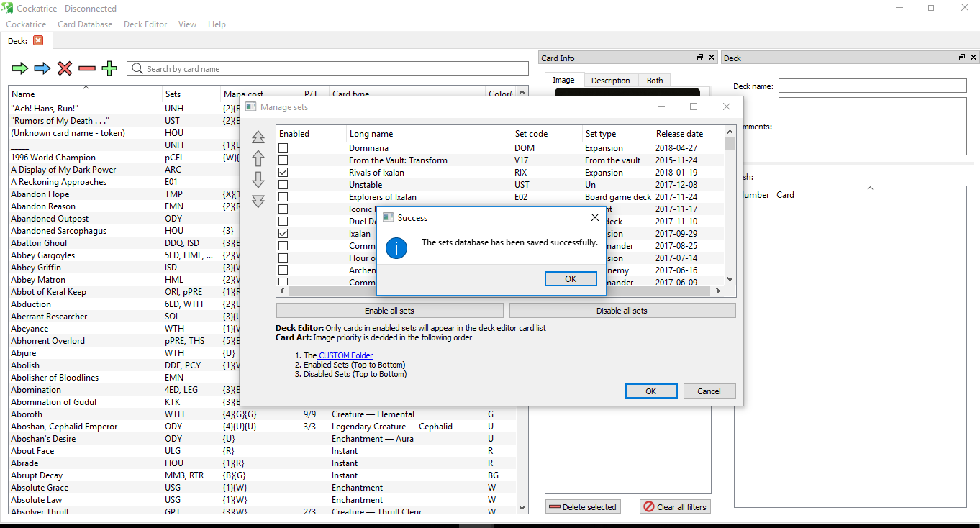Close the Deck dock panel
This screenshot has height=528, width=980.
[x=974, y=58]
